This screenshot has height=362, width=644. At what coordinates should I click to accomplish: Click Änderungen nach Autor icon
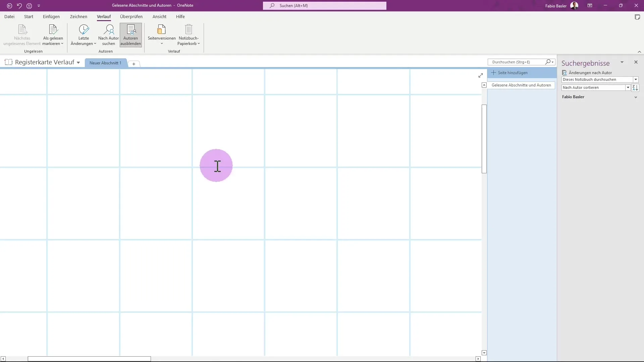(x=564, y=73)
